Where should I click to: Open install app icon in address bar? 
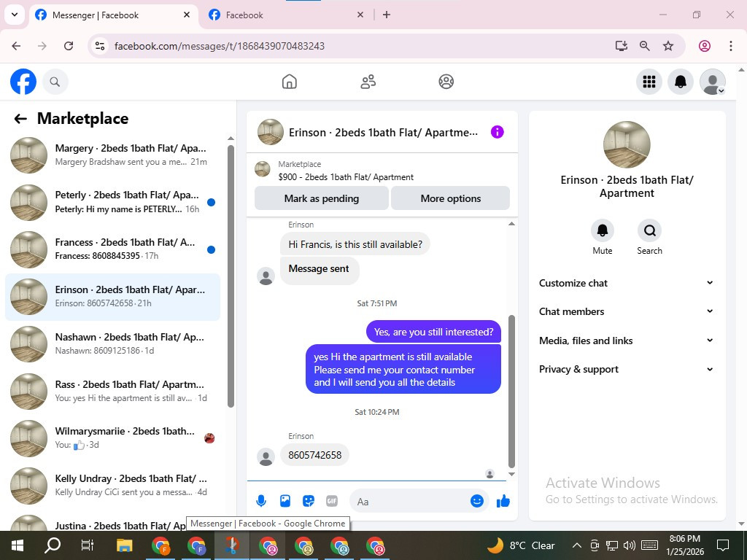click(x=622, y=46)
